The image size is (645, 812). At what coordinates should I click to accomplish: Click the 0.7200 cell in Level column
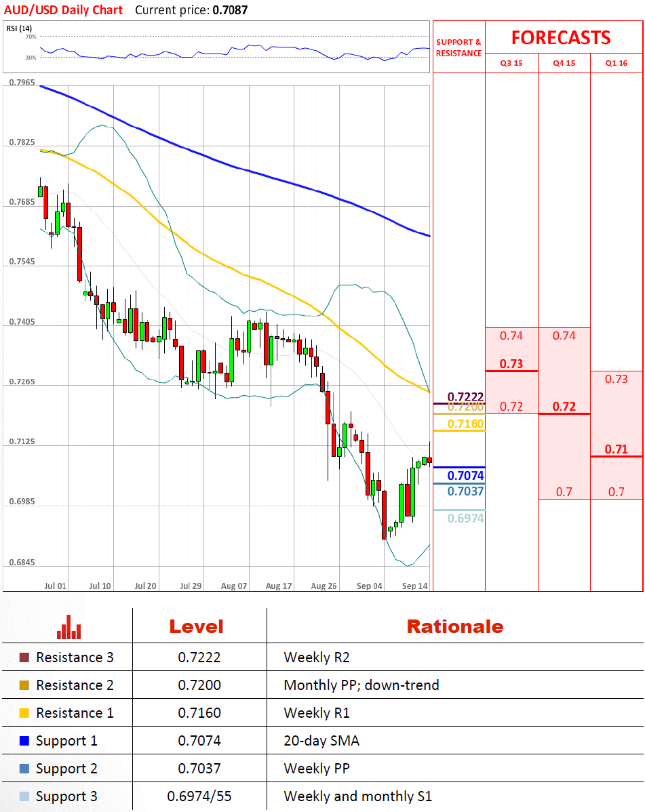coord(199,685)
